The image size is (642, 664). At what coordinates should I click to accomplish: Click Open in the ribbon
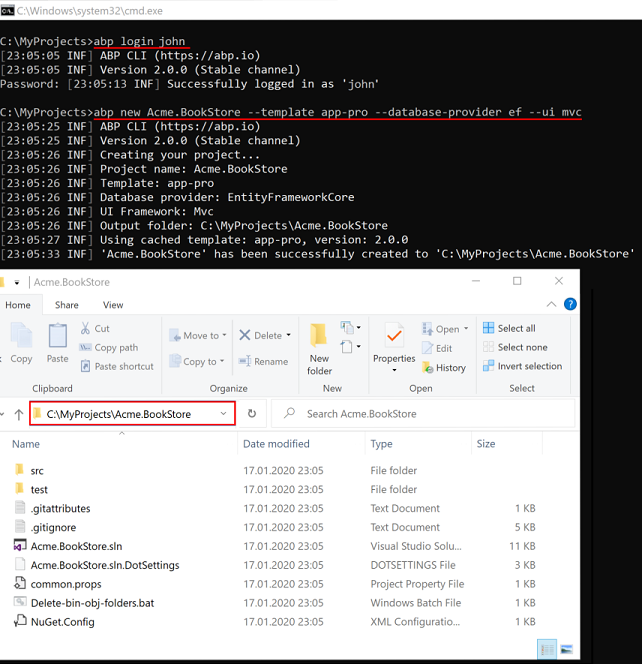441,329
